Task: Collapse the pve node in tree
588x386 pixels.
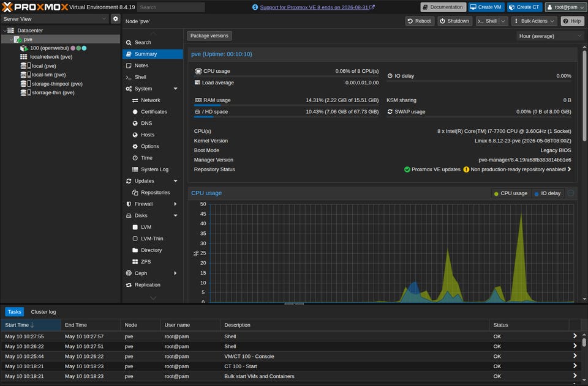Action: pyautogui.click(x=11, y=39)
